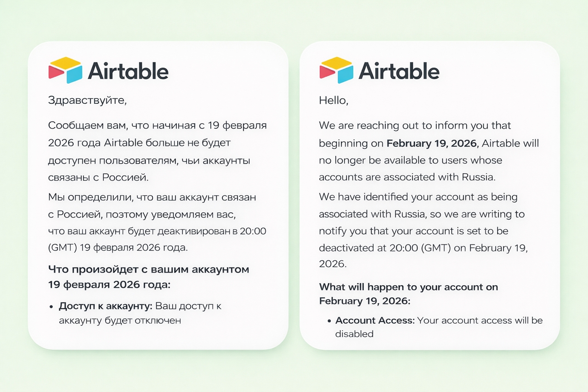This screenshot has height=392, width=588.
Task: Click the bullet dot before 'Доступ к аккаунту'
Action: pyautogui.click(x=51, y=306)
